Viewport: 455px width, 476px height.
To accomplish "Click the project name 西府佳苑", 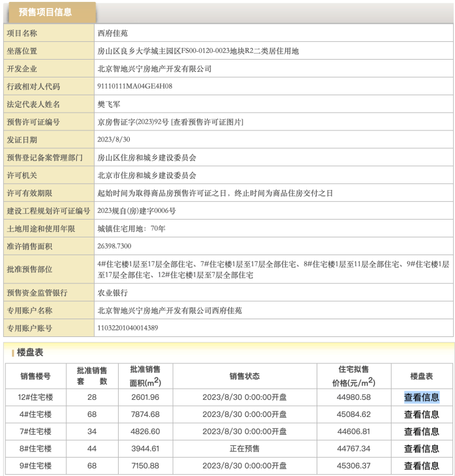I will click(x=113, y=33).
